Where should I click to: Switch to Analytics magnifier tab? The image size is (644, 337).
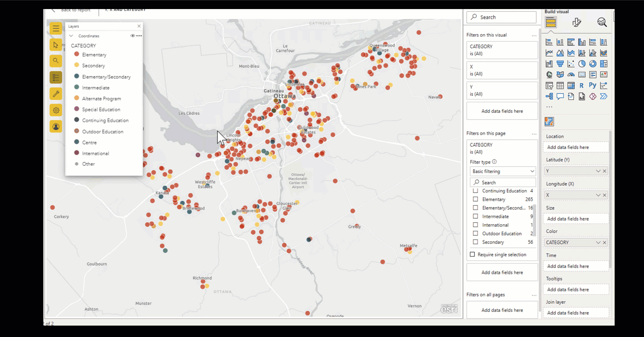coord(602,22)
